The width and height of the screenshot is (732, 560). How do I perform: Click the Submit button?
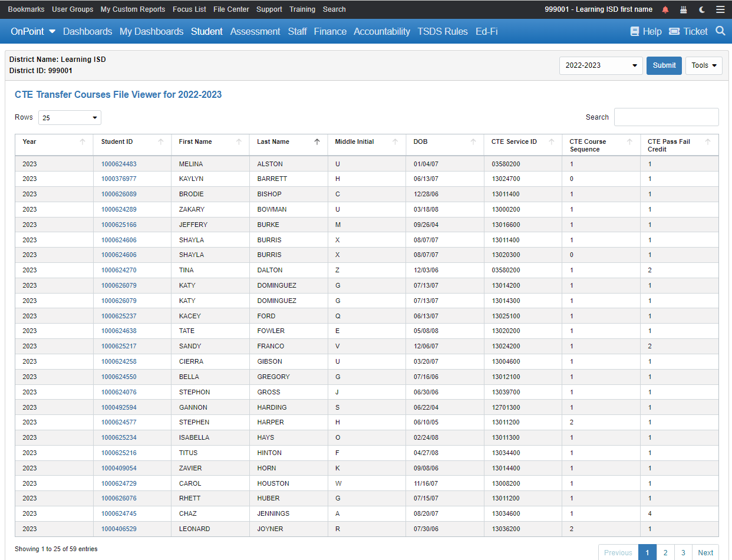tap(664, 65)
